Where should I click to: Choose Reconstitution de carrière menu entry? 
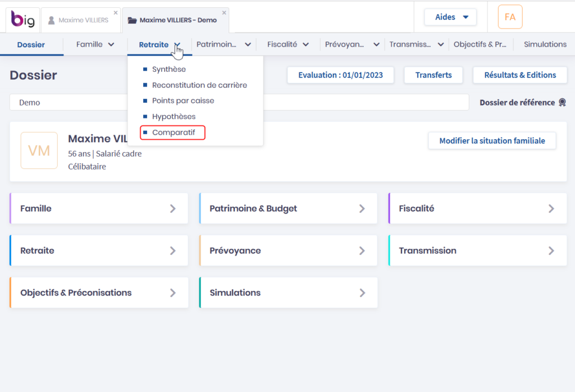pyautogui.click(x=199, y=85)
